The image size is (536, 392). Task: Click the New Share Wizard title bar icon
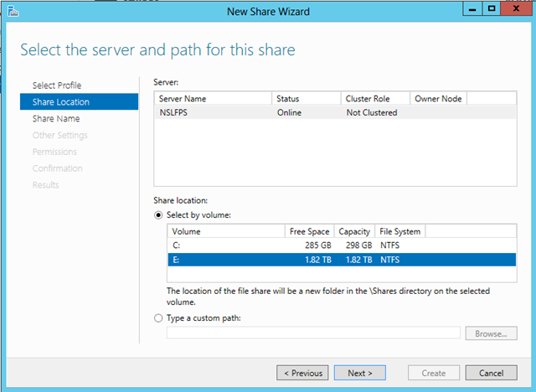coord(13,11)
